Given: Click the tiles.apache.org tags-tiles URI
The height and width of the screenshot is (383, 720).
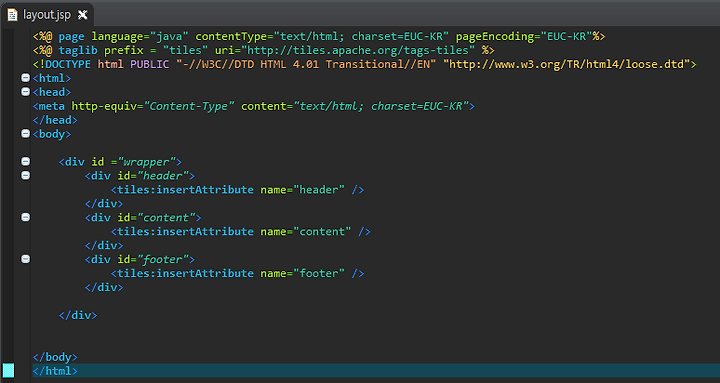Looking at the screenshot, I should click(358, 50).
